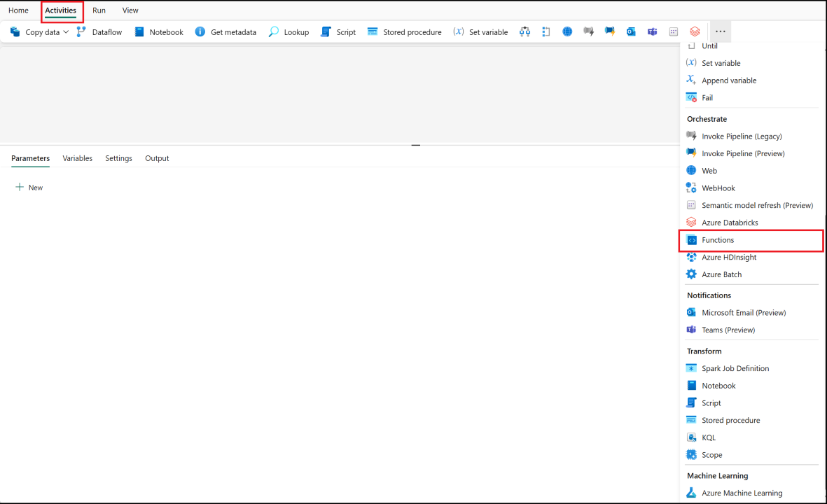
Task: Open the Variables tab
Action: (77, 158)
